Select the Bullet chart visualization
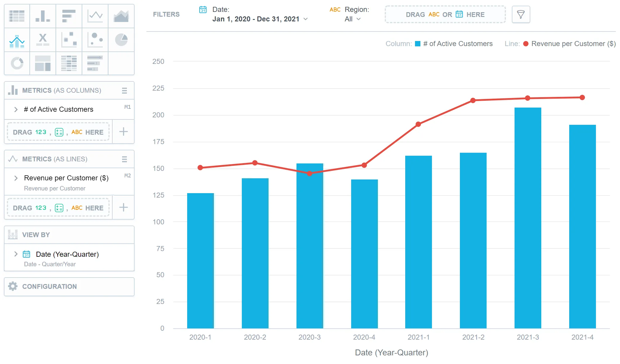 (x=95, y=63)
